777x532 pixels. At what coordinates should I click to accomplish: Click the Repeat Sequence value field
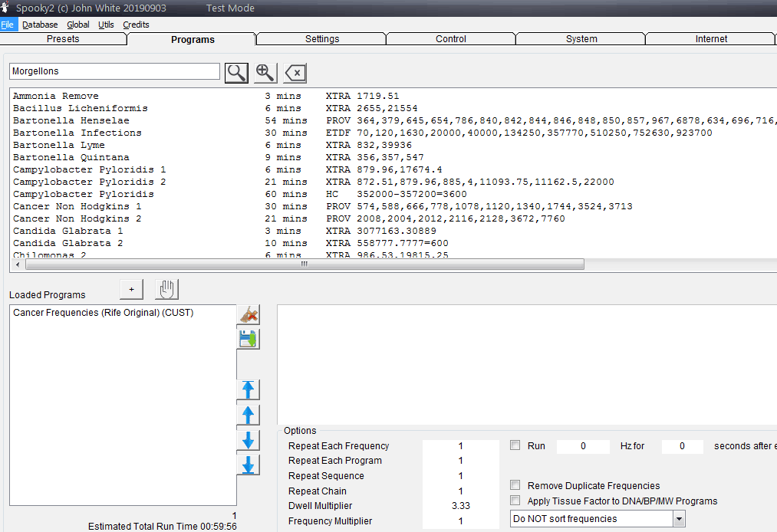pyautogui.click(x=461, y=475)
